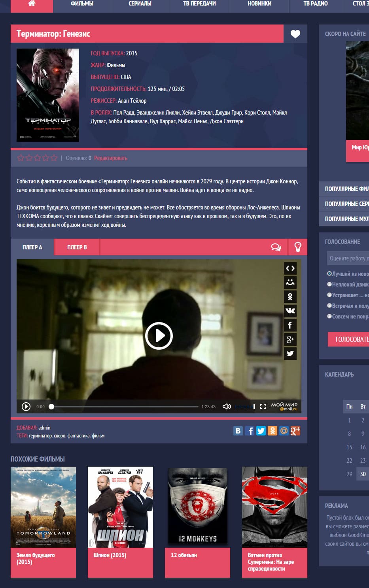Open Terminator Genisys poster image
Screen dimensions: 369x588
[x=48, y=95]
